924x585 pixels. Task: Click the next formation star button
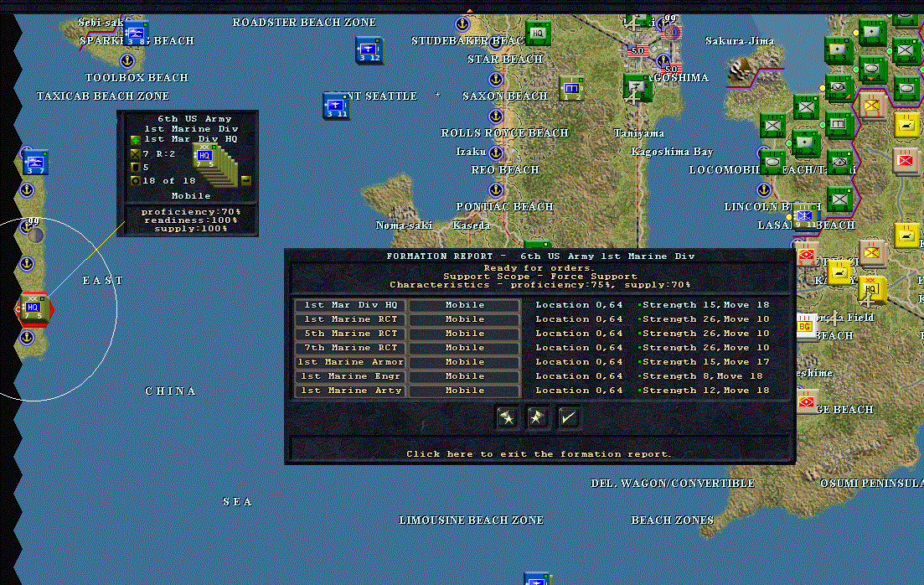coord(537,418)
